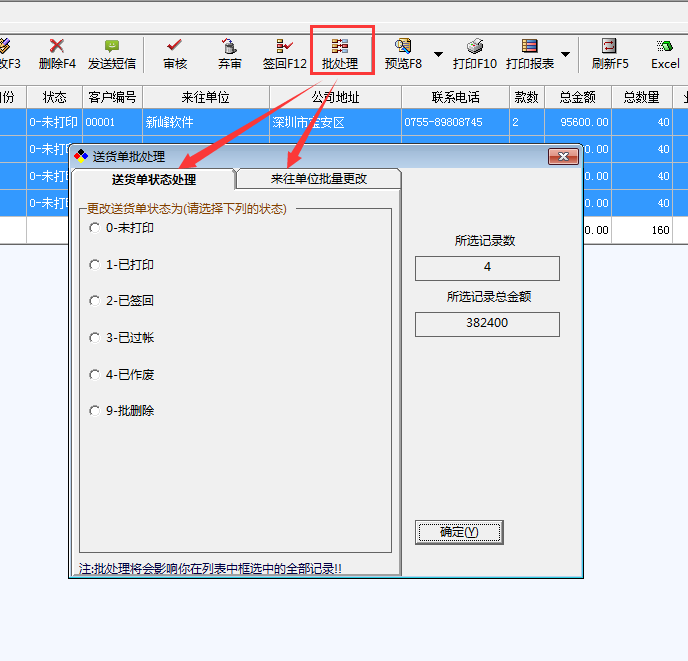This screenshot has height=661, width=688.
Task: Click the 审核 approve checkmark icon
Action: pyautogui.click(x=175, y=45)
